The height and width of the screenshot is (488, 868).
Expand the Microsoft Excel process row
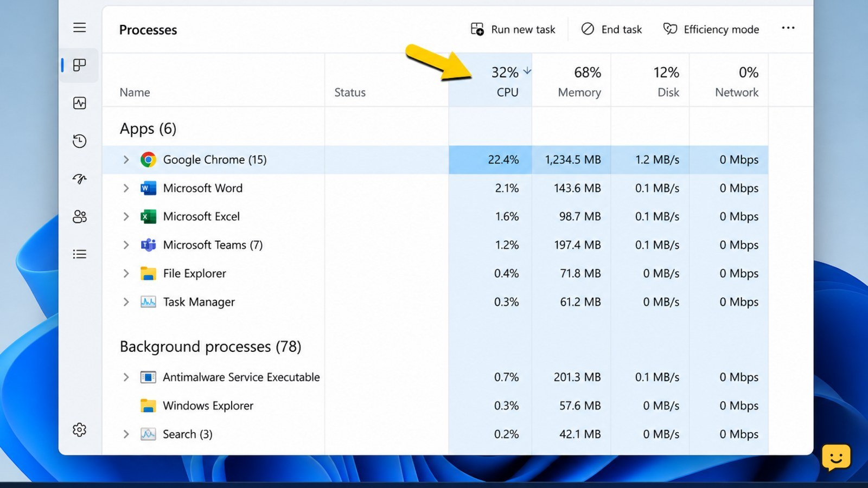(126, 216)
